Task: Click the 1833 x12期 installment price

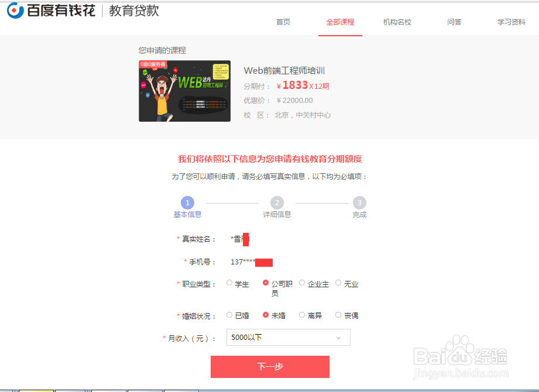Action: coord(303,85)
